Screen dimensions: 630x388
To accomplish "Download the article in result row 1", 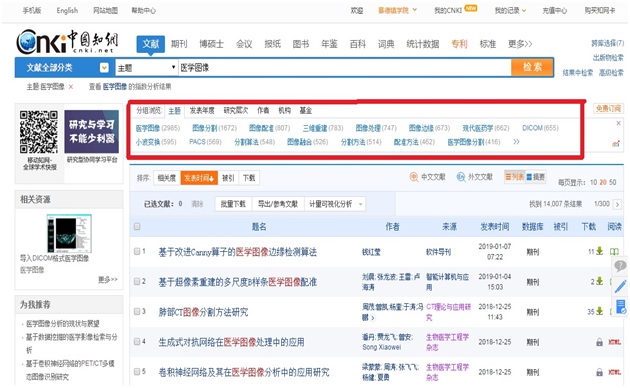I will 599,251.
